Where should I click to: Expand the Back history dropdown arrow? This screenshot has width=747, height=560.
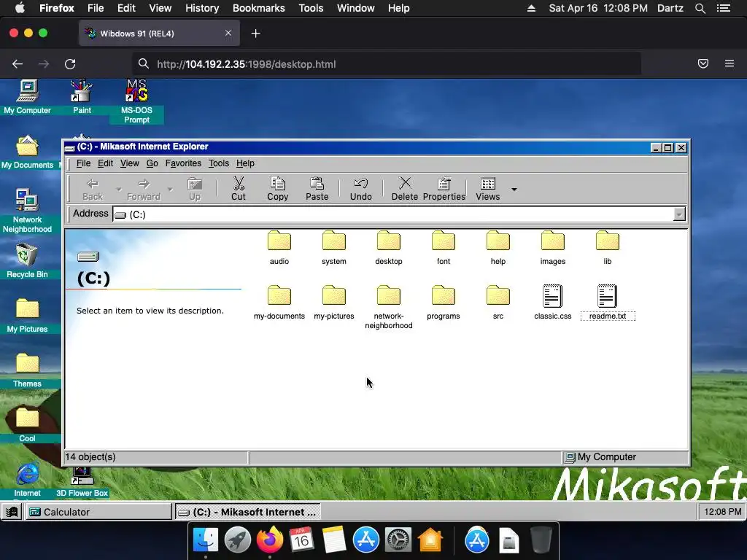[118, 189]
